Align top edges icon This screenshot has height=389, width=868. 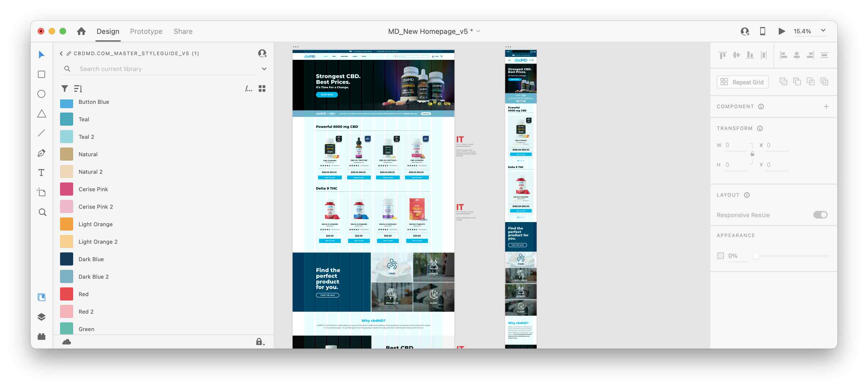pyautogui.click(x=723, y=55)
